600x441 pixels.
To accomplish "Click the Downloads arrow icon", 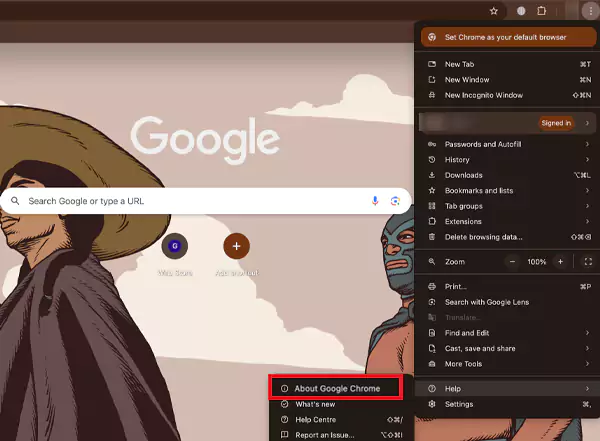I will [432, 175].
